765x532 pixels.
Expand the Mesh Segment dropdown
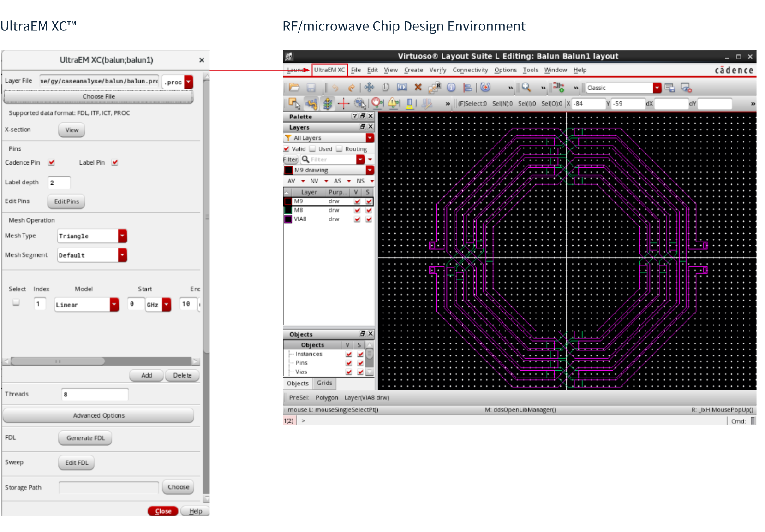click(122, 255)
